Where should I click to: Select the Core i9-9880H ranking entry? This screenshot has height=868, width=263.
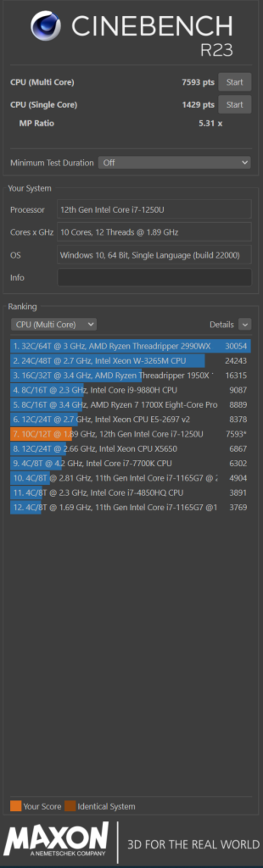click(131, 390)
